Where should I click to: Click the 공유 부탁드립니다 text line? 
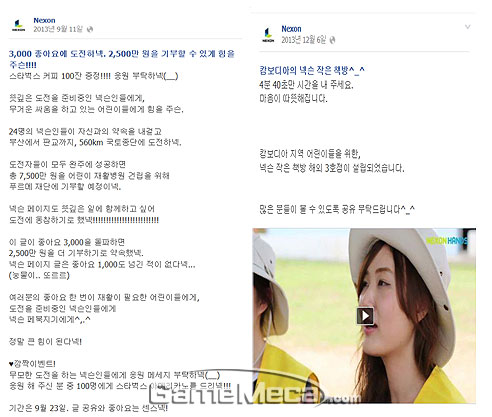click(337, 209)
